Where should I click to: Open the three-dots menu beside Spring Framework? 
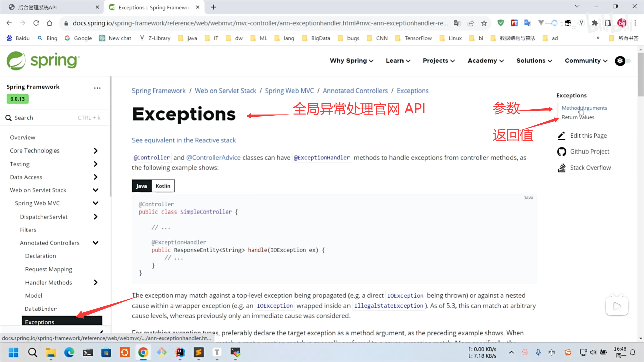(x=97, y=88)
